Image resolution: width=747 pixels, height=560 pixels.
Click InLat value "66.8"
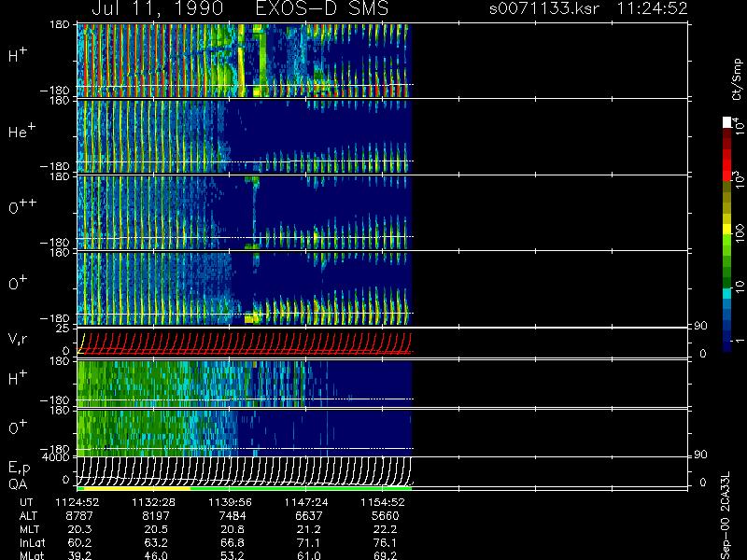tap(232, 542)
